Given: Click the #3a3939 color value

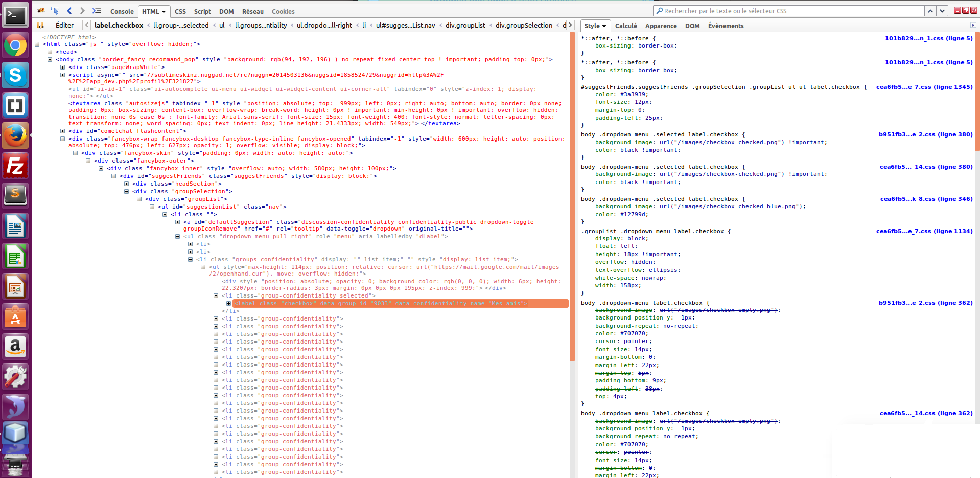Looking at the screenshot, I should click(633, 95).
